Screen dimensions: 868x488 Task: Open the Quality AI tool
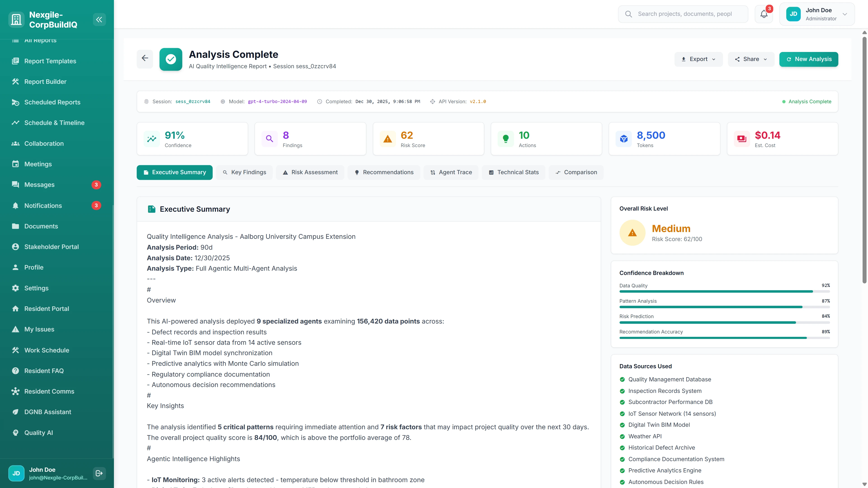[x=38, y=432]
